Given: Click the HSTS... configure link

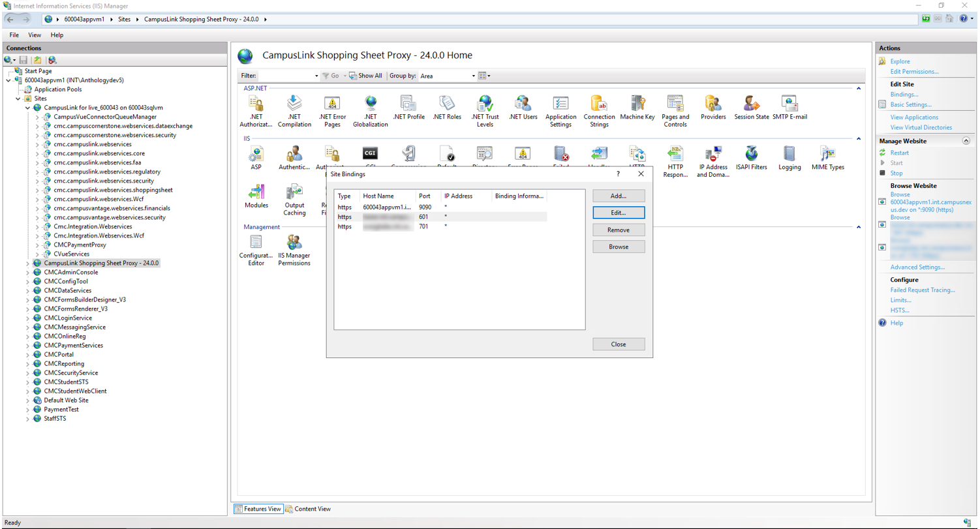Looking at the screenshot, I should pos(900,310).
